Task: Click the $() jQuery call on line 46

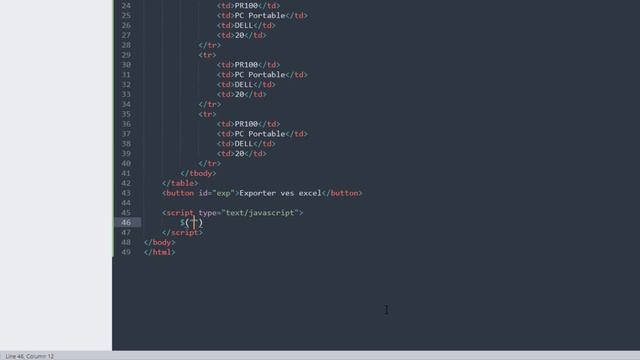Action: [191, 223]
